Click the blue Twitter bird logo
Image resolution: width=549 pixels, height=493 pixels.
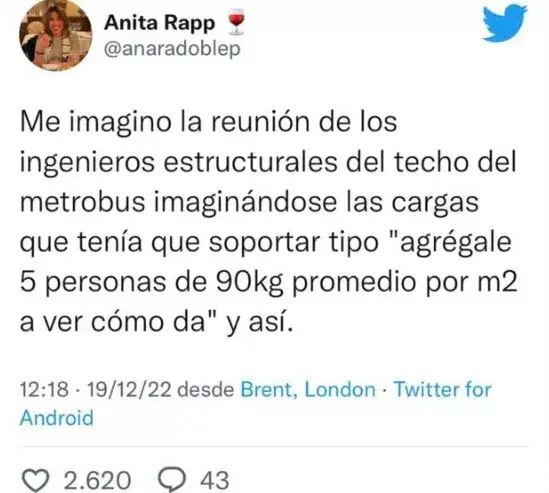click(x=505, y=23)
